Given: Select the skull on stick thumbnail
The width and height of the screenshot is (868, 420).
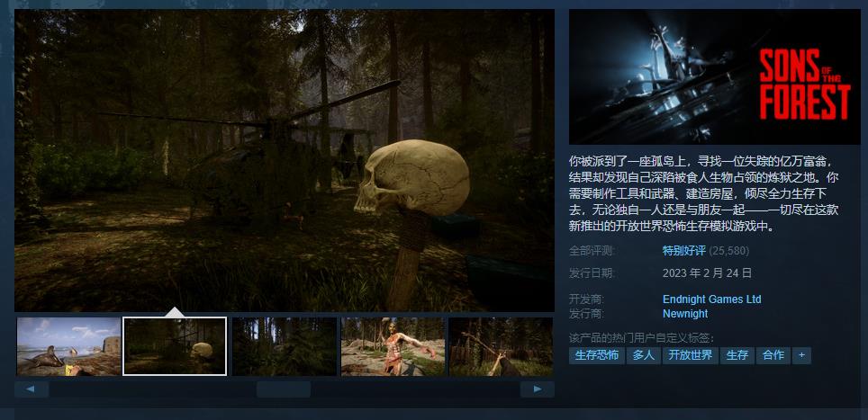Looking at the screenshot, I should click(175, 346).
